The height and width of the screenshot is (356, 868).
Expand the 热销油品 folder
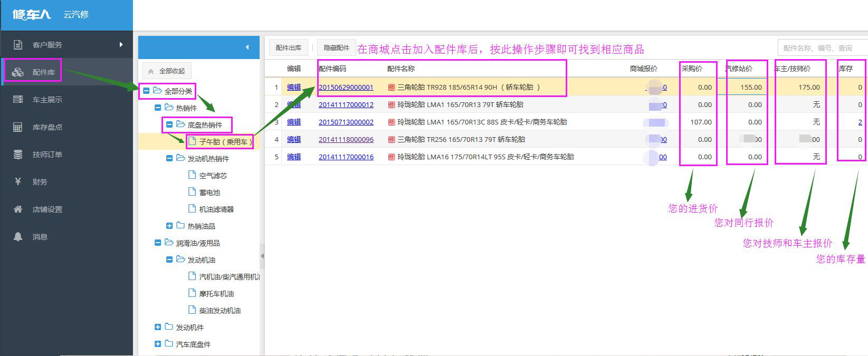click(x=169, y=226)
